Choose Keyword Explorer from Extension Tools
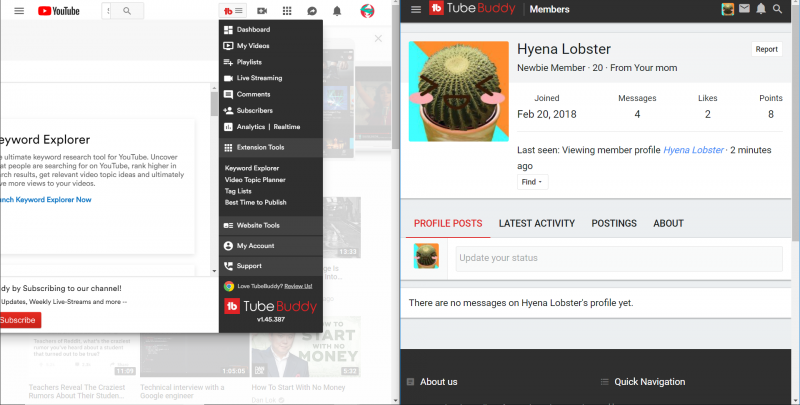The height and width of the screenshot is (405, 800). click(x=252, y=168)
